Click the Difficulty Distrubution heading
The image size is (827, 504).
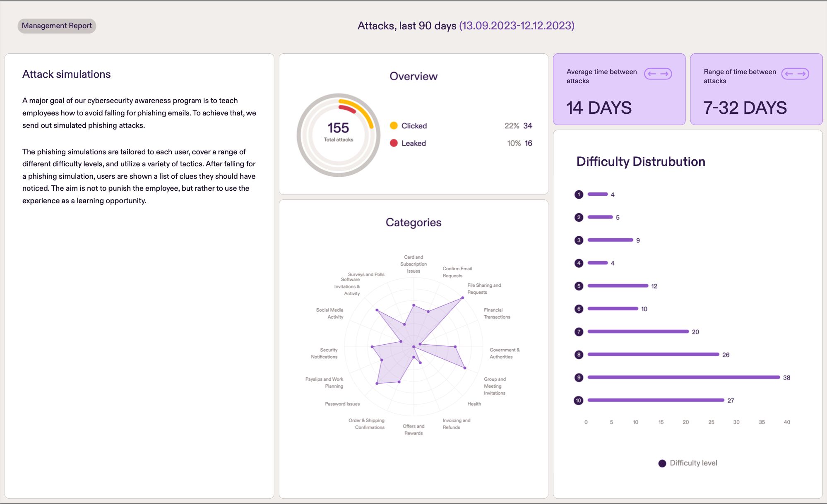(641, 162)
